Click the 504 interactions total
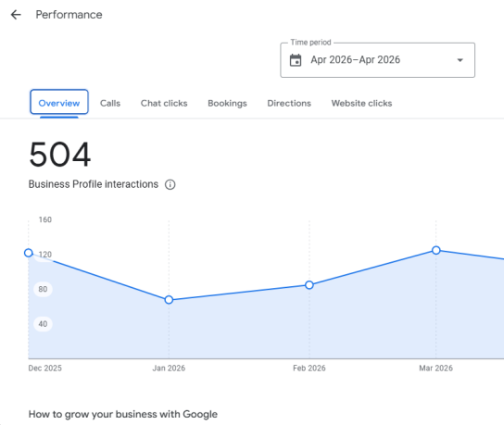 pos(60,155)
